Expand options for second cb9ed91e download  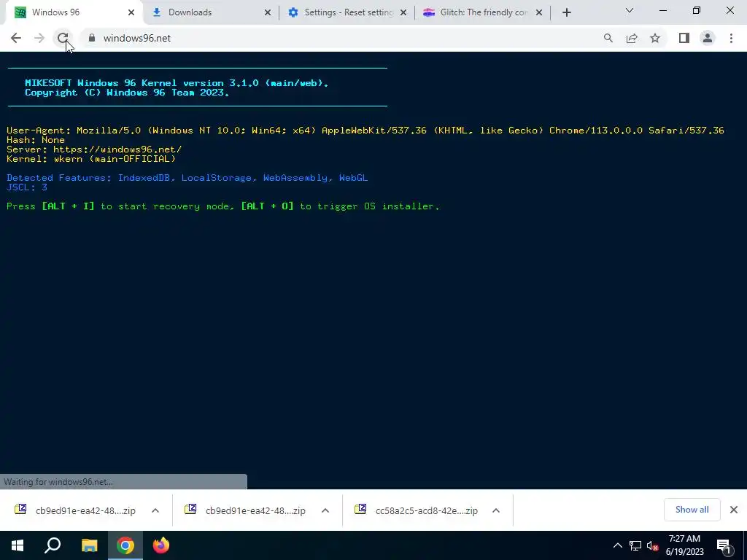coord(325,510)
